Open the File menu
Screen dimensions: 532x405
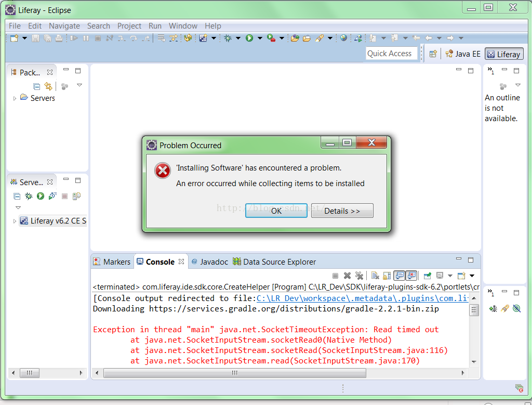click(15, 26)
